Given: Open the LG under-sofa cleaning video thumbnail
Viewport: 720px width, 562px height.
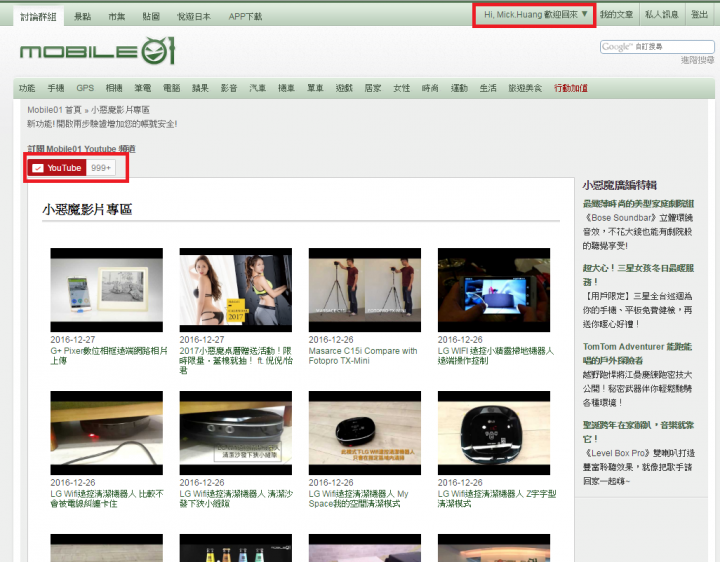Looking at the screenshot, I should tap(236, 433).
